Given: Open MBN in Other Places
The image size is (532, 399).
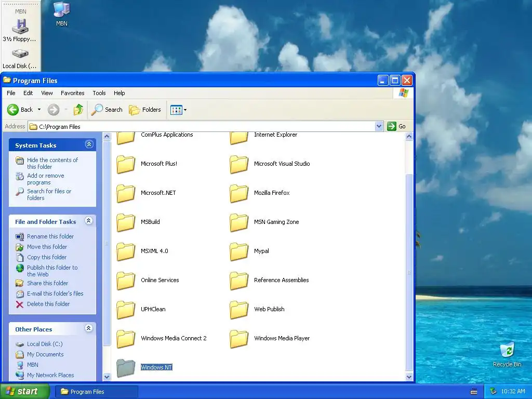Looking at the screenshot, I should (x=33, y=365).
